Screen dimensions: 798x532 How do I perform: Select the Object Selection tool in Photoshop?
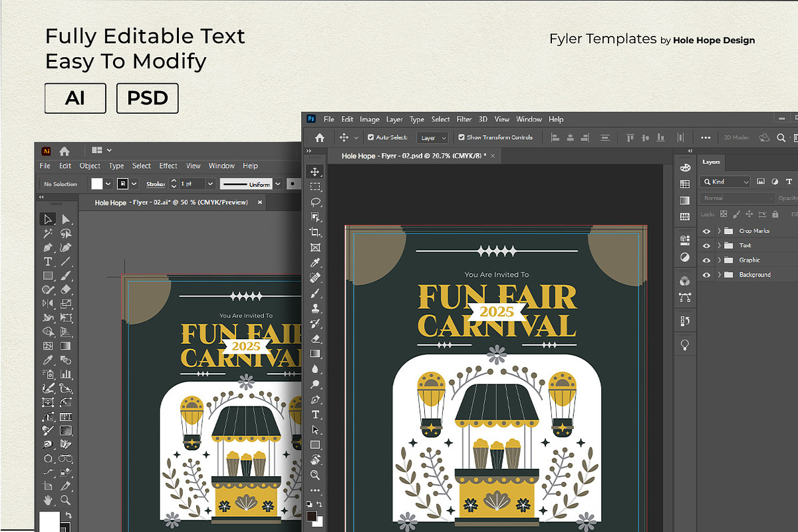315,217
